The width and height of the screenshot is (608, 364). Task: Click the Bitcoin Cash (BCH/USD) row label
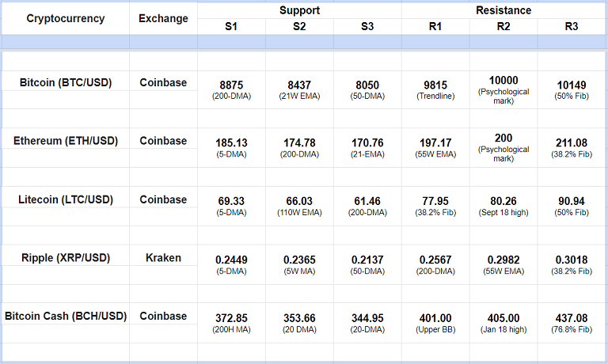coord(66,317)
